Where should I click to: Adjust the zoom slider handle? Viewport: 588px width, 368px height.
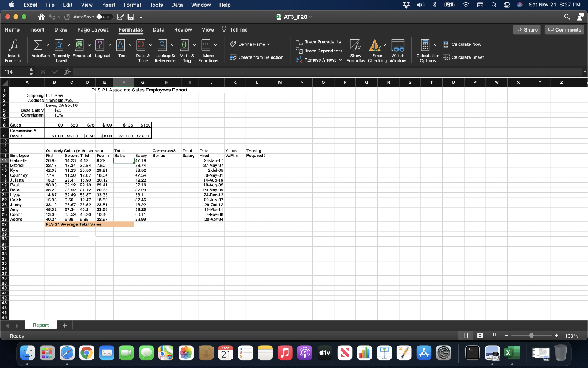531,335
